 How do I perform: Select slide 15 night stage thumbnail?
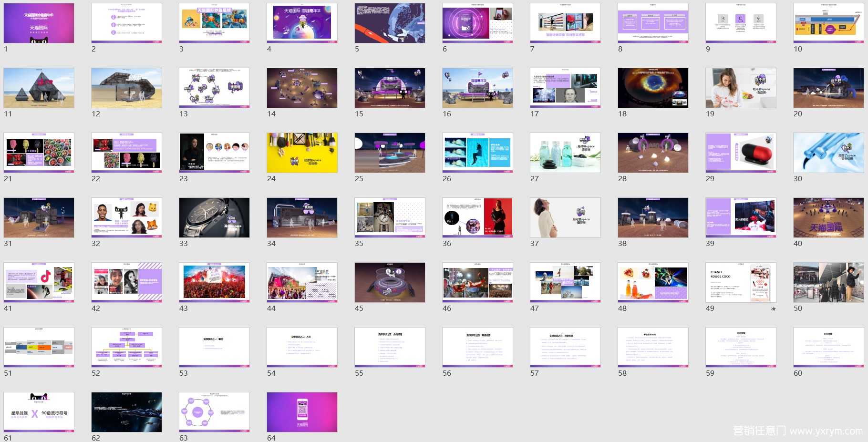[x=390, y=88]
